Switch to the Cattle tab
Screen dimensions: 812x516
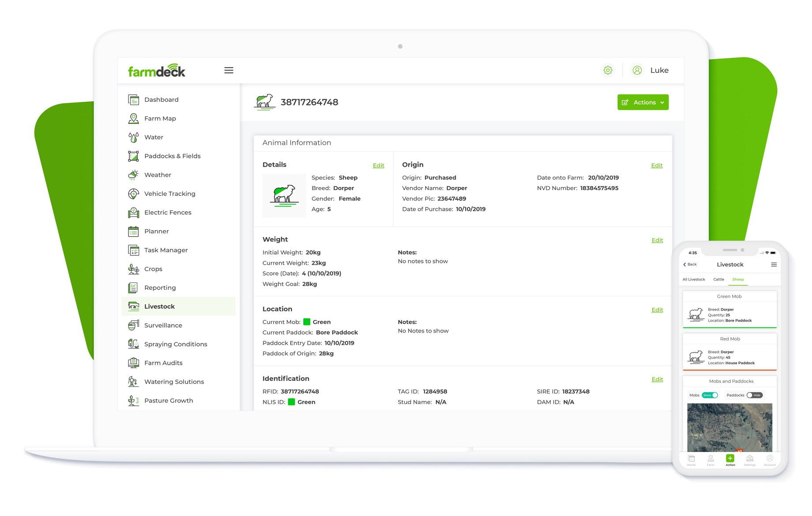[x=718, y=279]
